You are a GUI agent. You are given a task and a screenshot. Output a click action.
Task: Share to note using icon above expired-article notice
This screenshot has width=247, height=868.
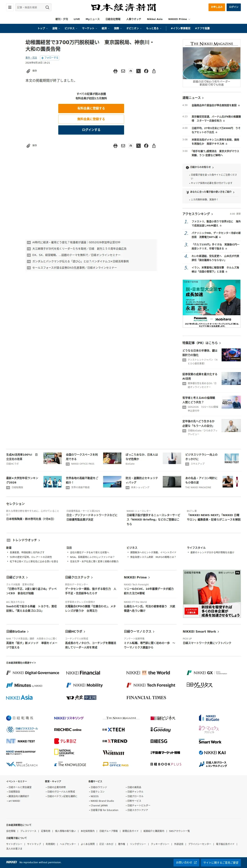pyautogui.click(x=131, y=71)
